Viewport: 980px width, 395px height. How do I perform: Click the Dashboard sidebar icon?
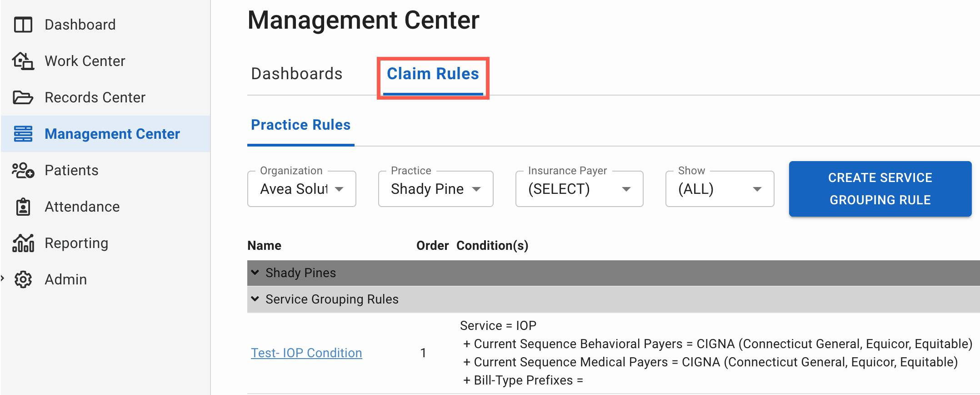click(x=23, y=25)
